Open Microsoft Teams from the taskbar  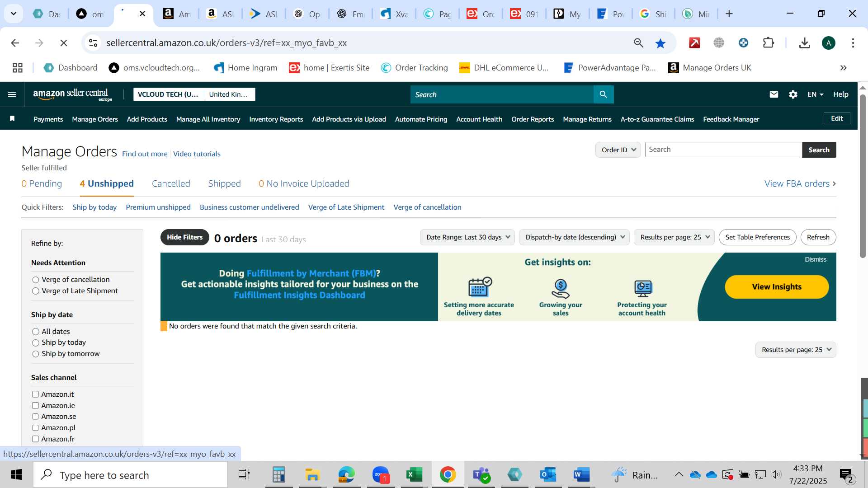[481, 474]
